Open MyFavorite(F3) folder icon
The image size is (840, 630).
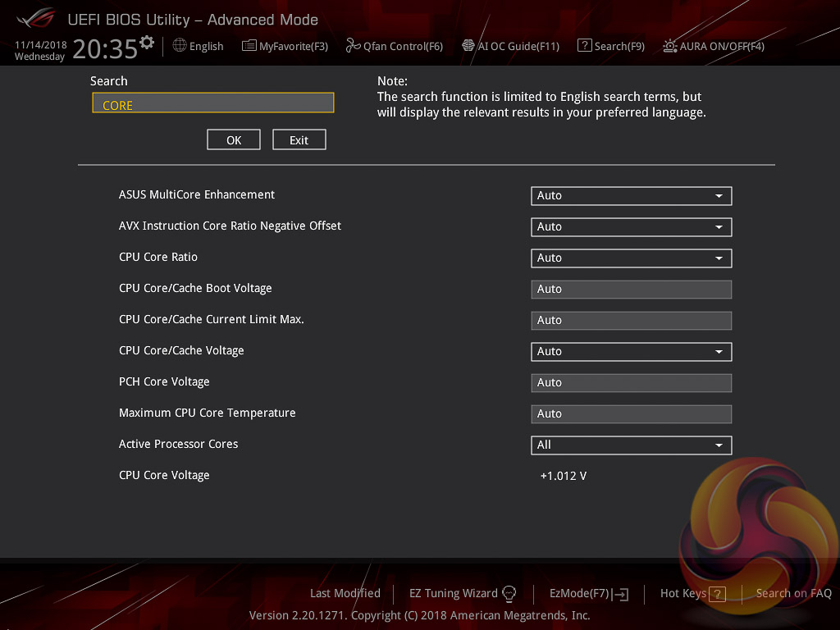click(x=249, y=46)
